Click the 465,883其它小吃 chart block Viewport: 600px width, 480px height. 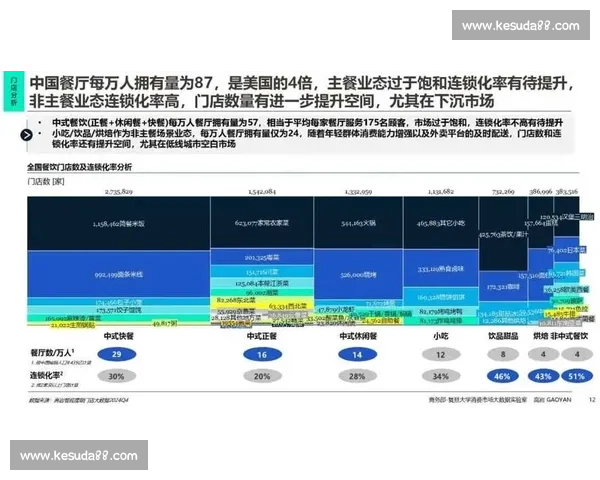tap(441, 222)
